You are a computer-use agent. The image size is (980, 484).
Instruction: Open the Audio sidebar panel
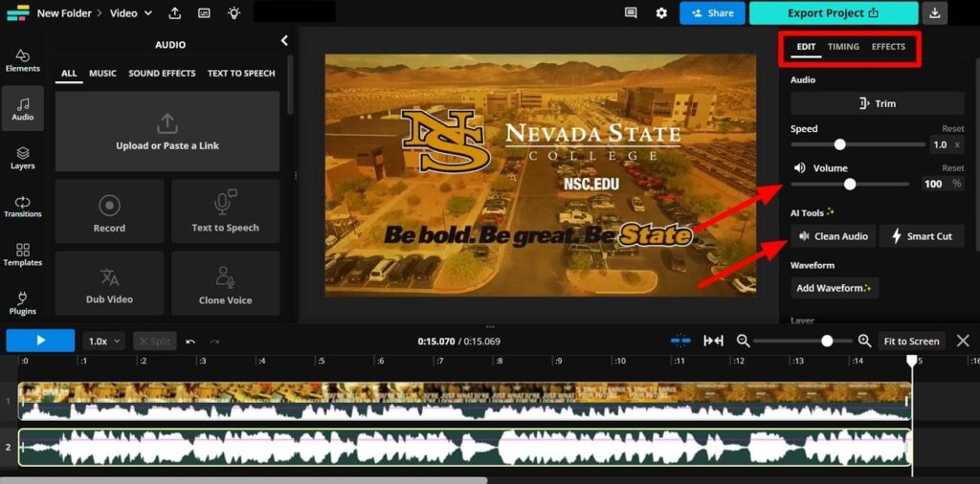pyautogui.click(x=23, y=108)
